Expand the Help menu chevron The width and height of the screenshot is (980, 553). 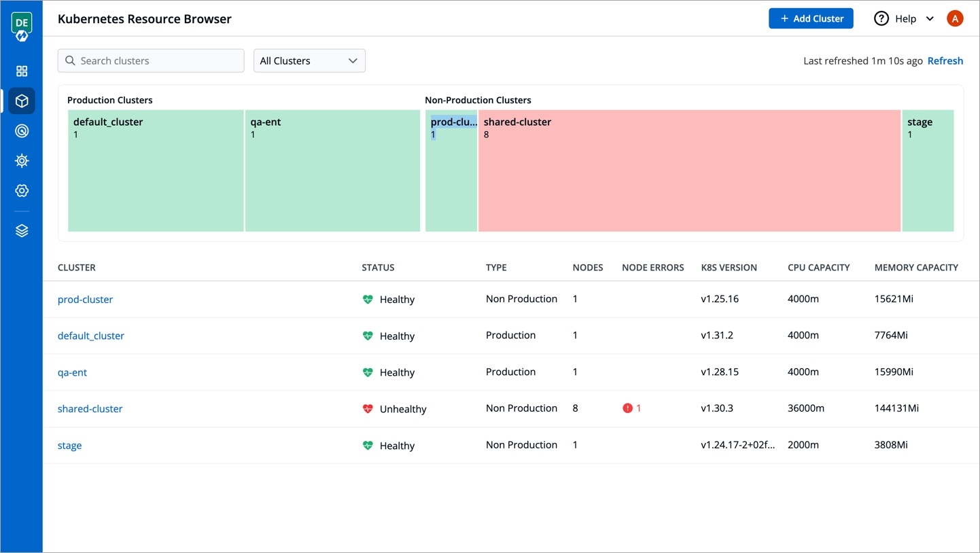coord(930,19)
